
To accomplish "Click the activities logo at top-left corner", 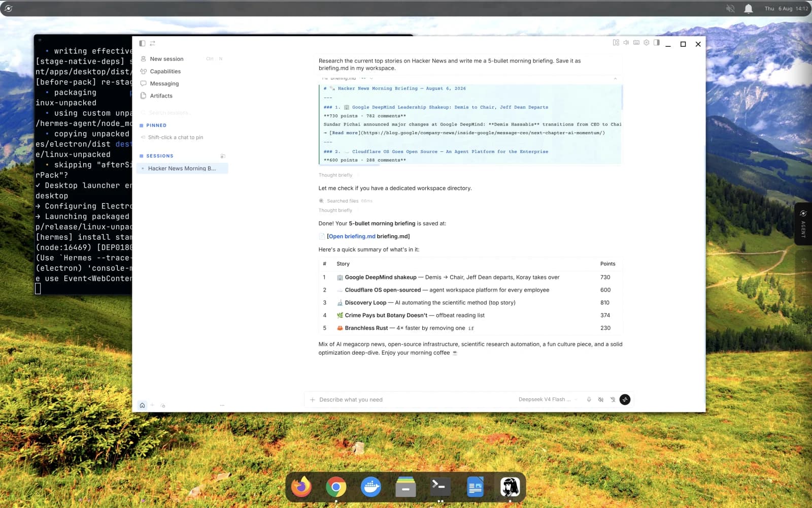I will [9, 9].
